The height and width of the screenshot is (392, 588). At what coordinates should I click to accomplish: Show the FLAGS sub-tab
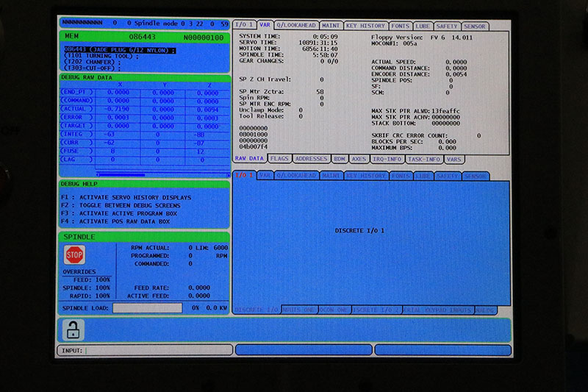(x=279, y=158)
